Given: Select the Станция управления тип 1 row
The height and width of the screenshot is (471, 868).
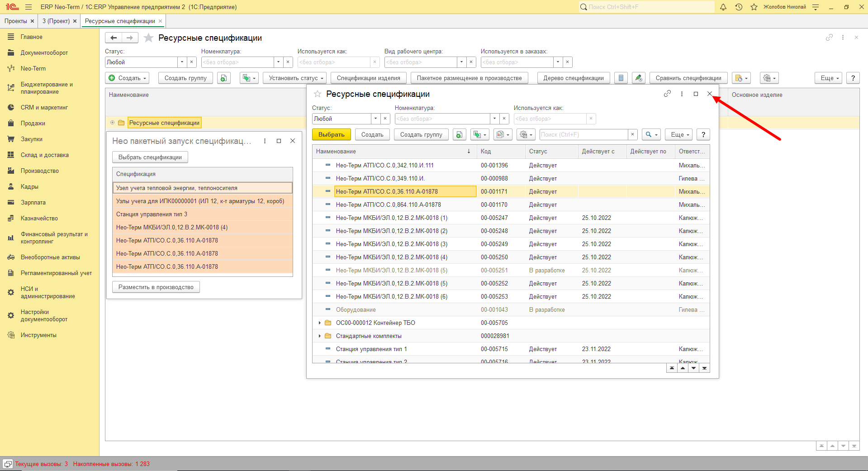Looking at the screenshot, I should pyautogui.click(x=511, y=349).
